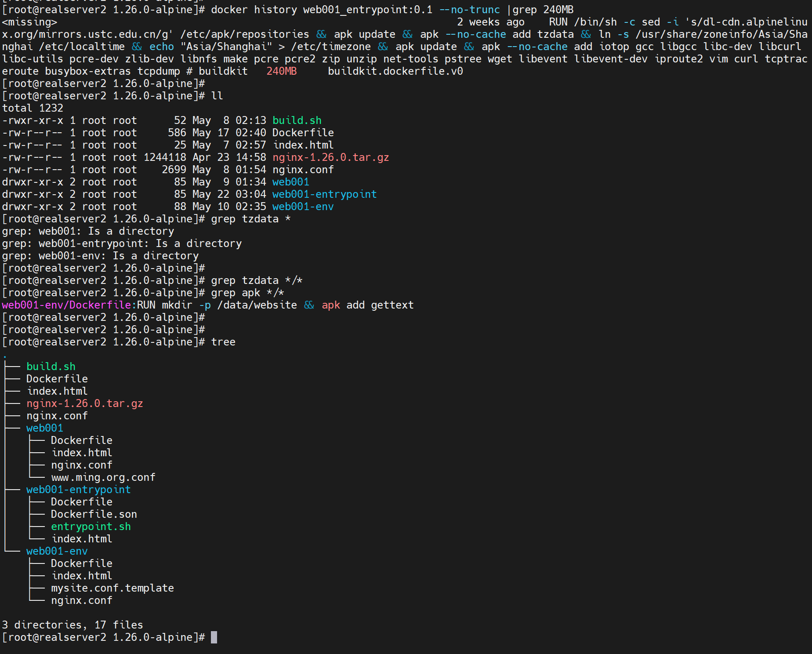Select www.ming.org.conf in the tree
Viewport: 812px width, 654px height.
pyautogui.click(x=103, y=477)
